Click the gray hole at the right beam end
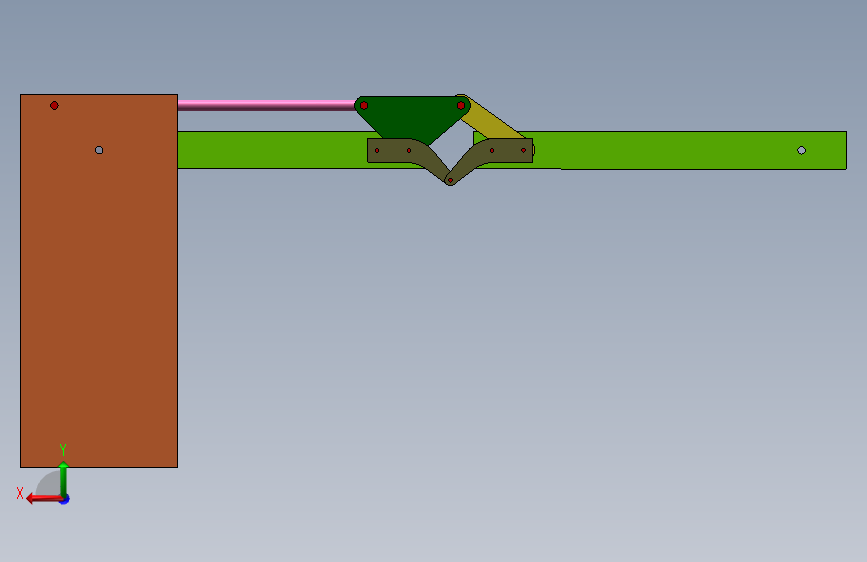 tap(802, 150)
